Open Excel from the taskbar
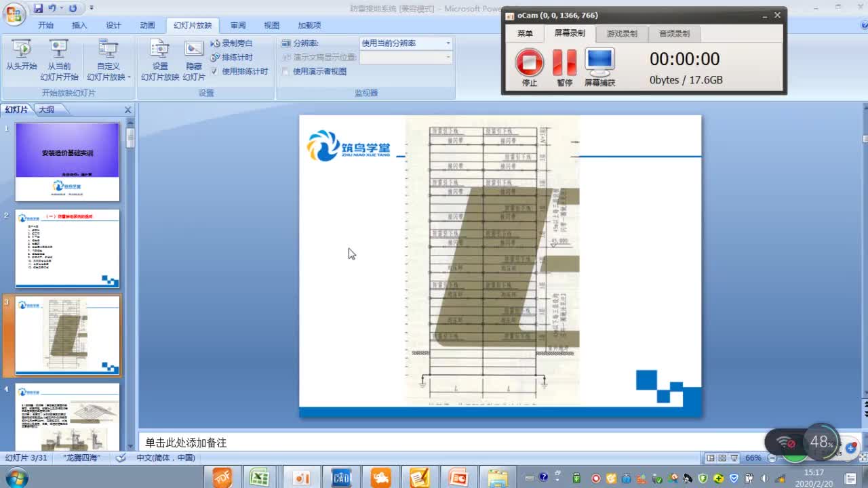This screenshot has height=488, width=868. tap(260, 478)
